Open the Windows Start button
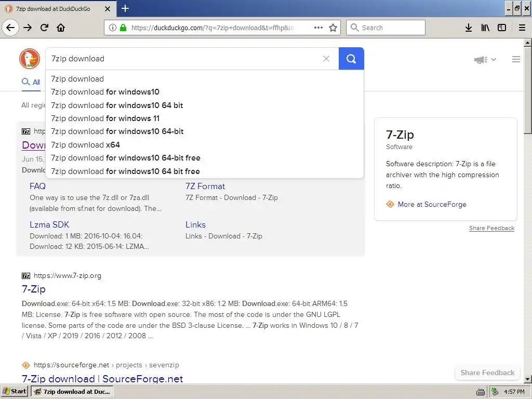This screenshot has width=532, height=399. [15, 392]
